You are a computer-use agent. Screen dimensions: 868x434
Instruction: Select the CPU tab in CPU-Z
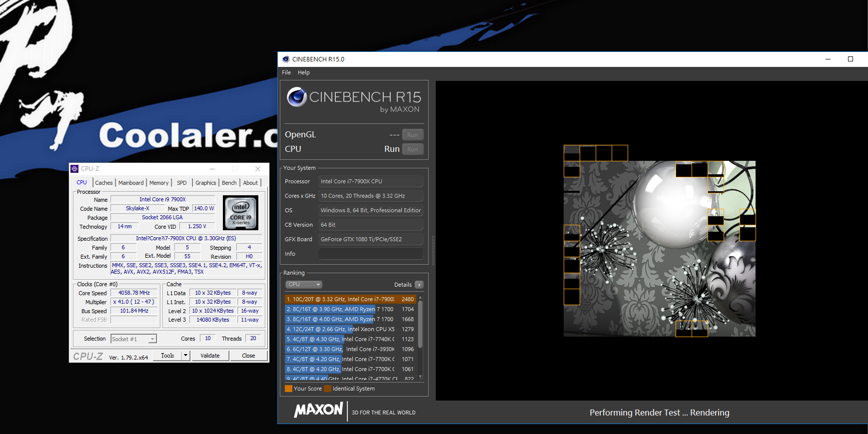[82, 182]
